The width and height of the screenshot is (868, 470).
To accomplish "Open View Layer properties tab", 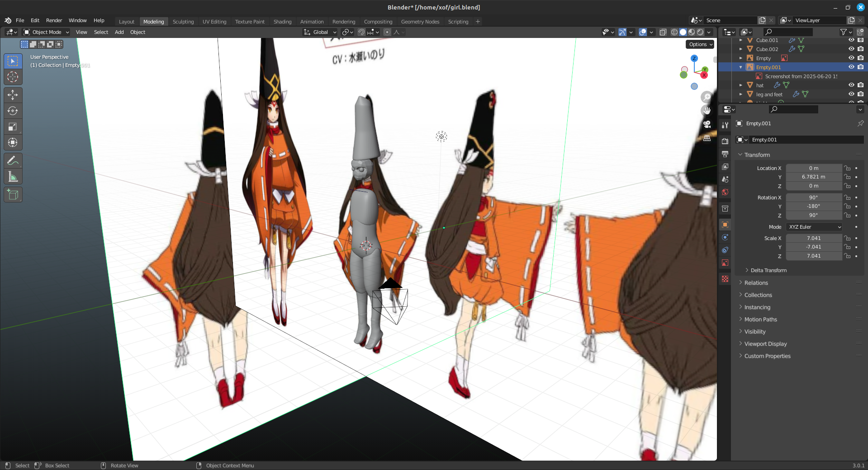I will point(725,167).
